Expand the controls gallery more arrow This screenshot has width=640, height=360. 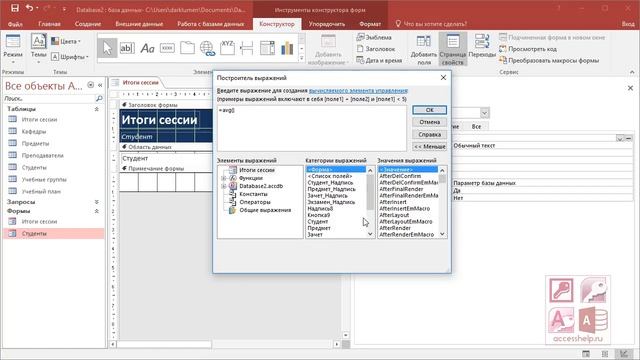tap(302, 58)
